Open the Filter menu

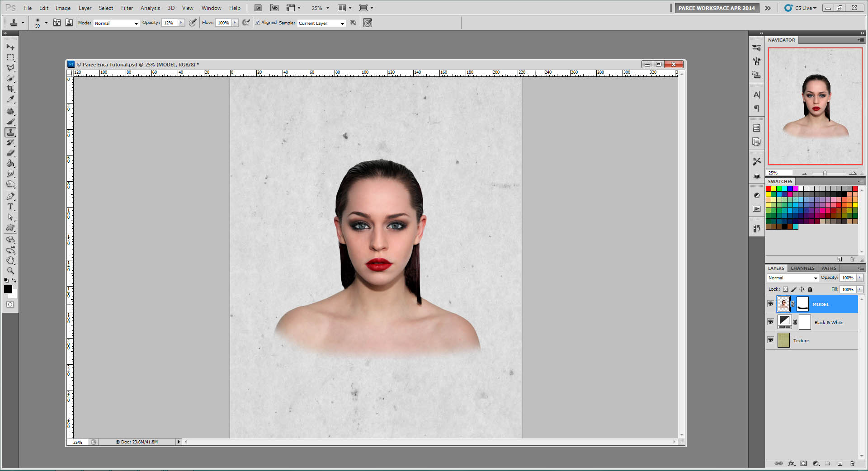coord(127,8)
